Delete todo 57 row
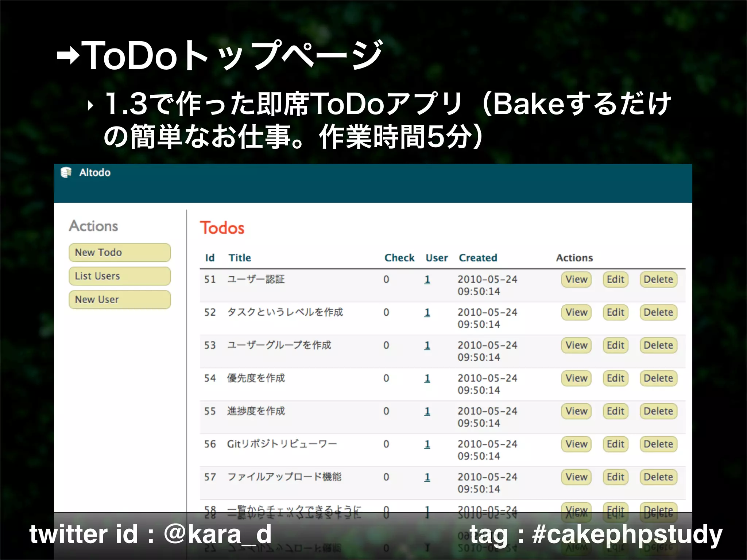Viewport: 747px width, 560px height. [x=658, y=477]
